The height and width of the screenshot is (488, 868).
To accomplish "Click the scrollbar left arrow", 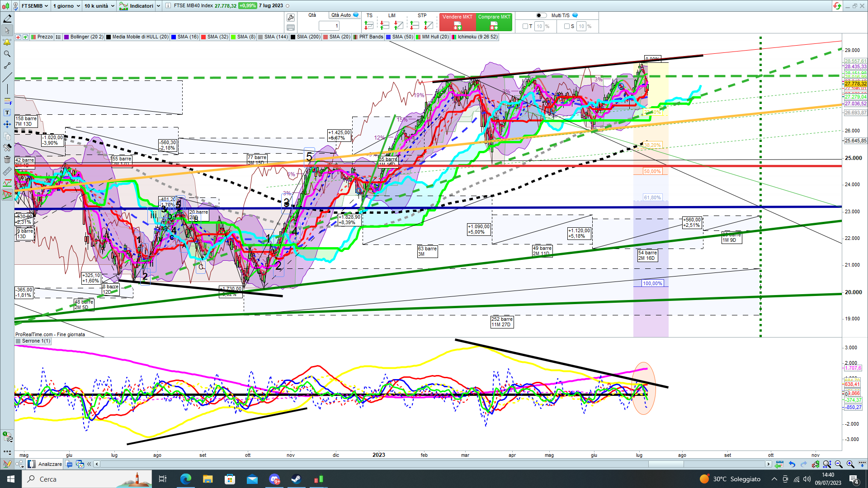I will point(96,464).
